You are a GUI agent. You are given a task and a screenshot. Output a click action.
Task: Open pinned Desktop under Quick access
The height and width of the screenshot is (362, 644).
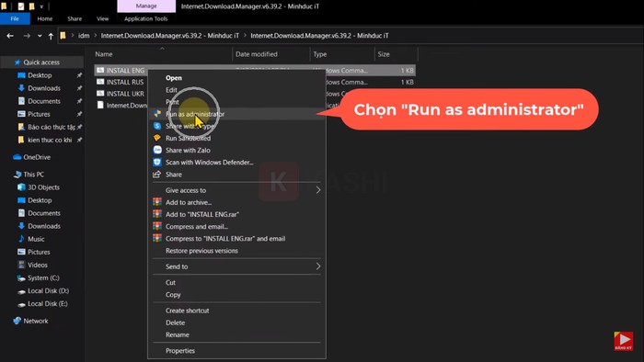pyautogui.click(x=40, y=75)
